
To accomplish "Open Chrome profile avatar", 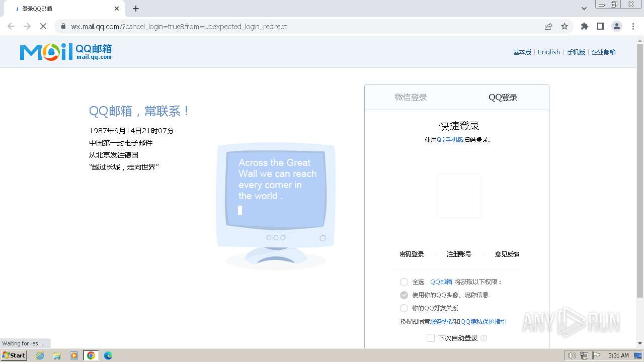I will [617, 26].
